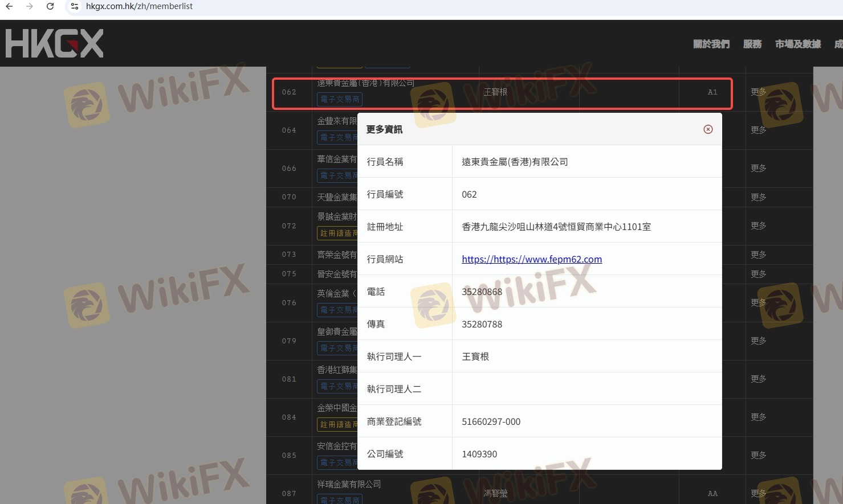Click 更多 in row 076
The height and width of the screenshot is (504, 843).
click(758, 302)
